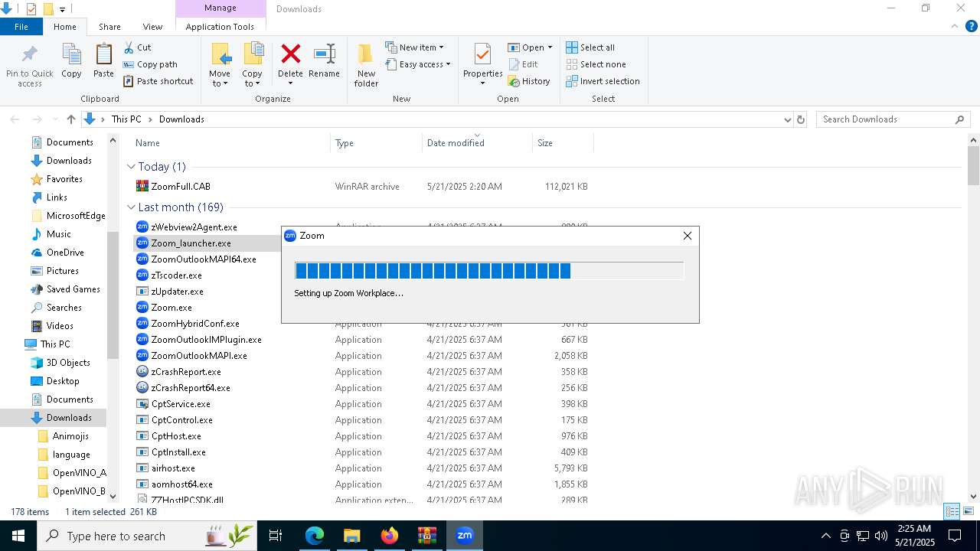Click the Rename icon
Viewport: 980px width, 551px height.
[324, 54]
